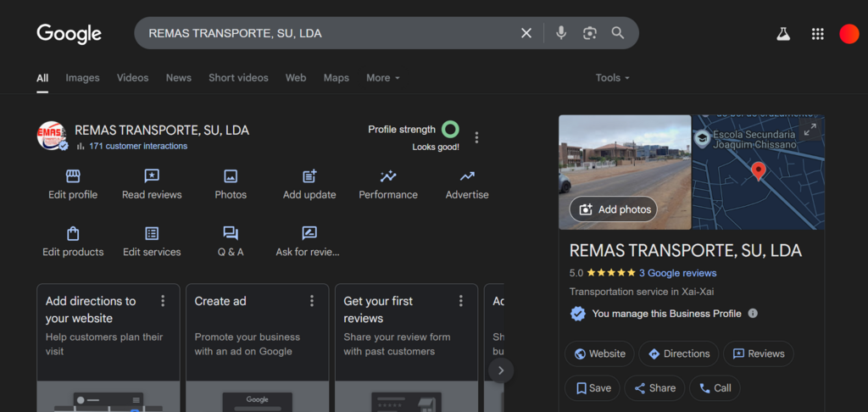868x412 pixels.
Task: Open business profile three-dot menu
Action: pyautogui.click(x=477, y=137)
